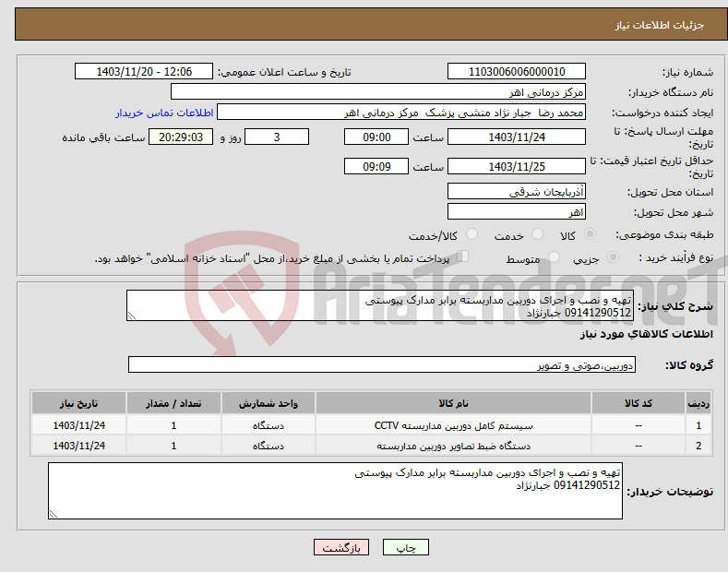Click the resize handle of buyer notes box
Screen dimensions: 728x572
(54, 514)
